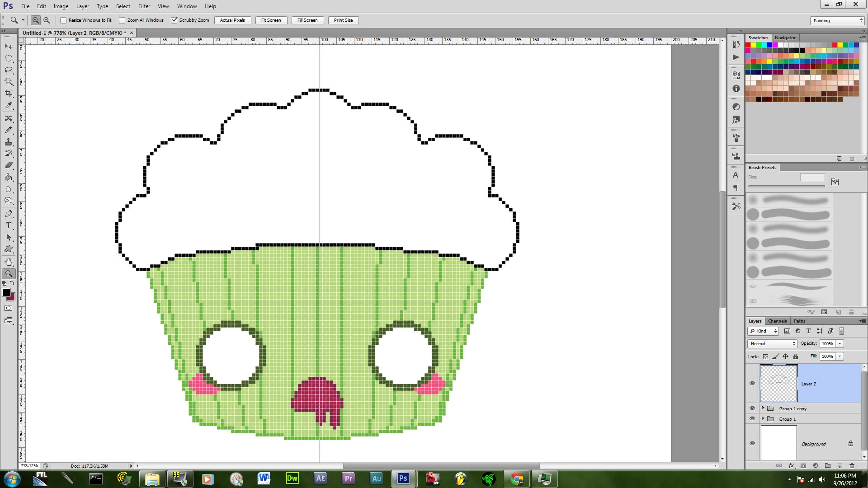Open foreground color picker black swatch

pyautogui.click(x=6, y=292)
